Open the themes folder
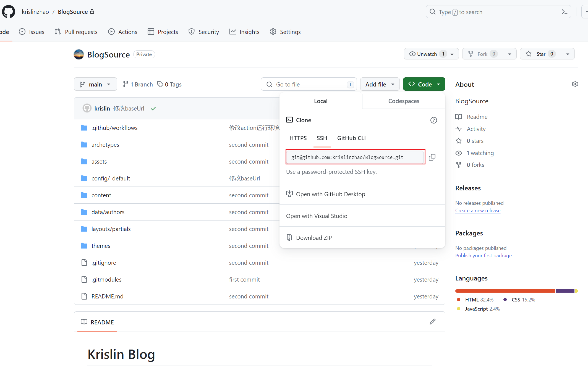The image size is (588, 370). pyautogui.click(x=101, y=246)
